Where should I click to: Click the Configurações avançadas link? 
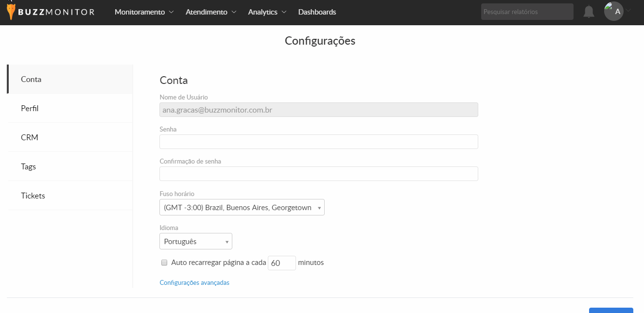pos(194,282)
